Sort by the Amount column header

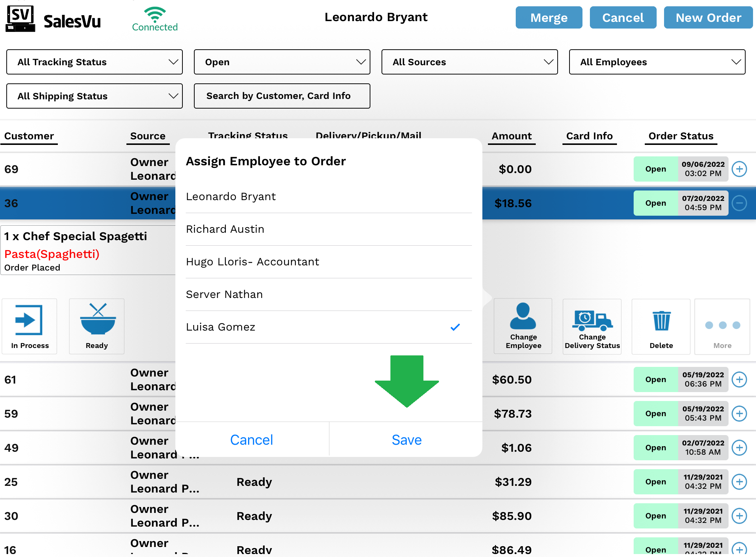point(511,136)
